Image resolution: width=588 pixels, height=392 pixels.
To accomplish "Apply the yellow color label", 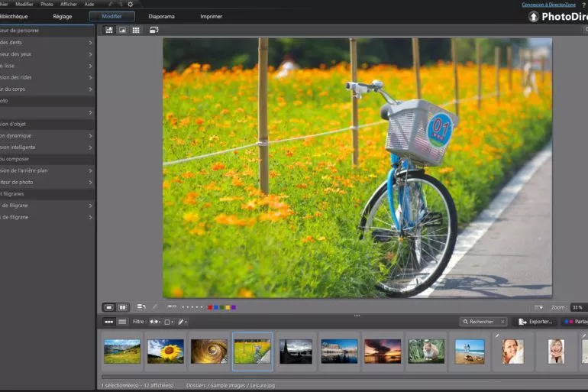I will (228, 307).
